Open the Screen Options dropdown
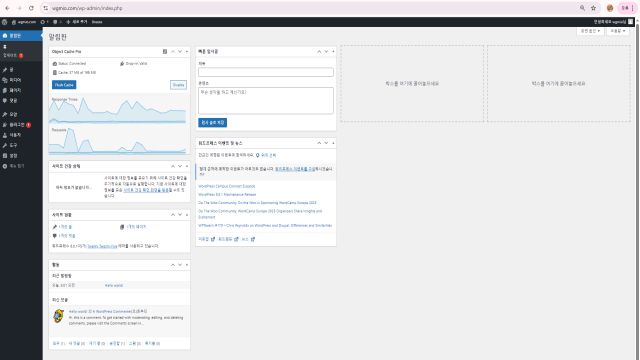 coord(590,31)
